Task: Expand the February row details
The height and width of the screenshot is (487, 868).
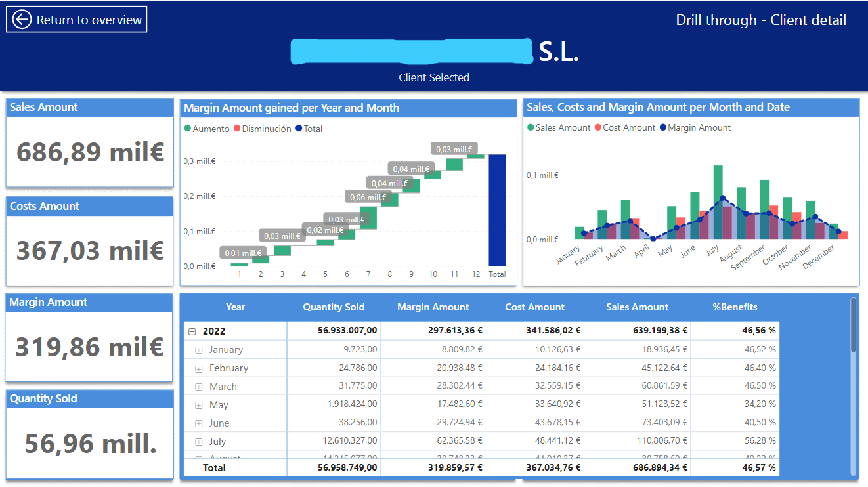Action: tap(199, 369)
